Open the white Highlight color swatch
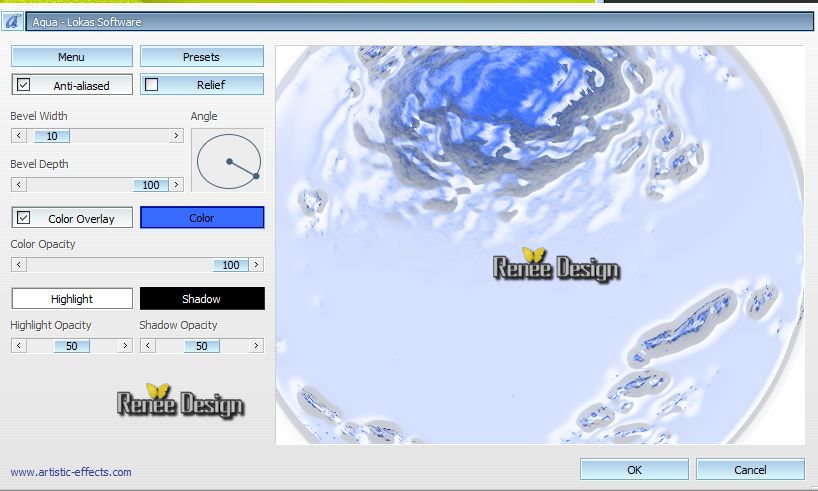This screenshot has height=491, width=818. (72, 298)
